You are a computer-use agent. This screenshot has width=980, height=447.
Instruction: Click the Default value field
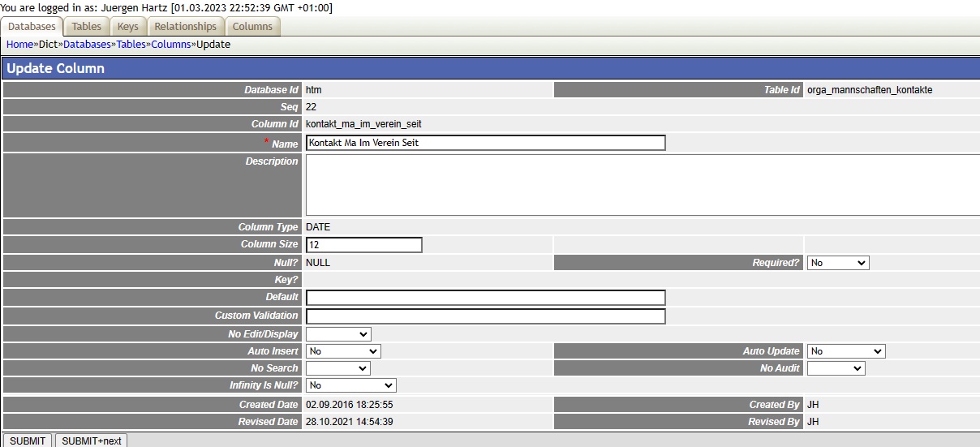(x=485, y=298)
